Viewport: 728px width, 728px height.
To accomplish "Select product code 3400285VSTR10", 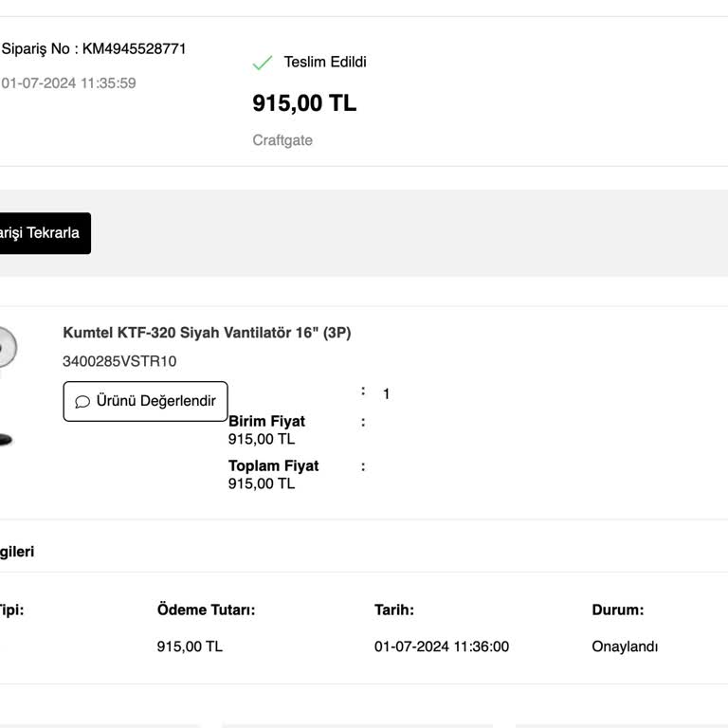I will pyautogui.click(x=119, y=361).
